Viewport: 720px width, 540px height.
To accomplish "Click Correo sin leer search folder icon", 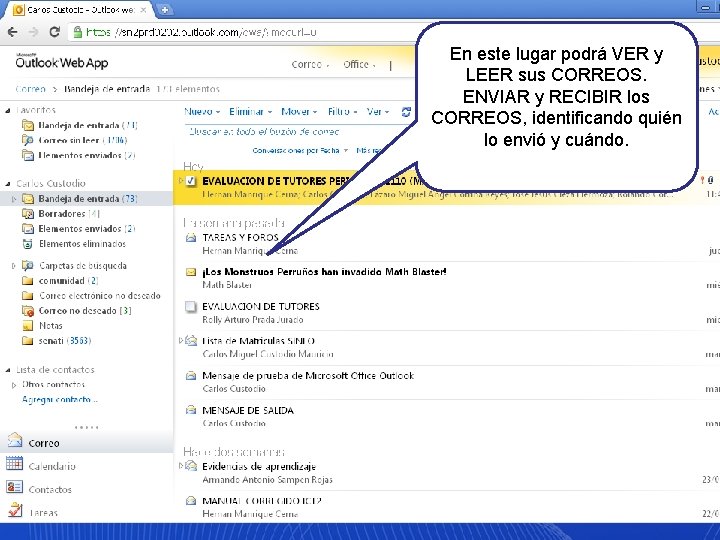I will pos(28,140).
